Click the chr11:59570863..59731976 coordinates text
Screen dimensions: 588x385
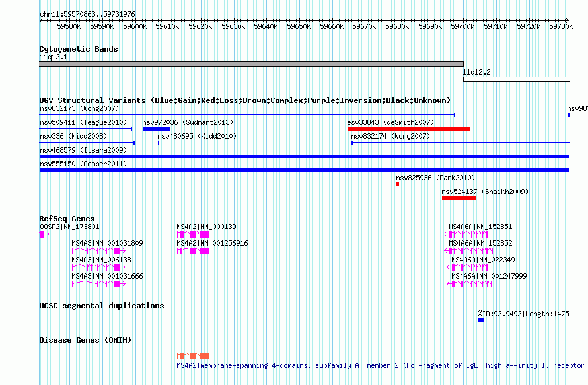point(87,15)
